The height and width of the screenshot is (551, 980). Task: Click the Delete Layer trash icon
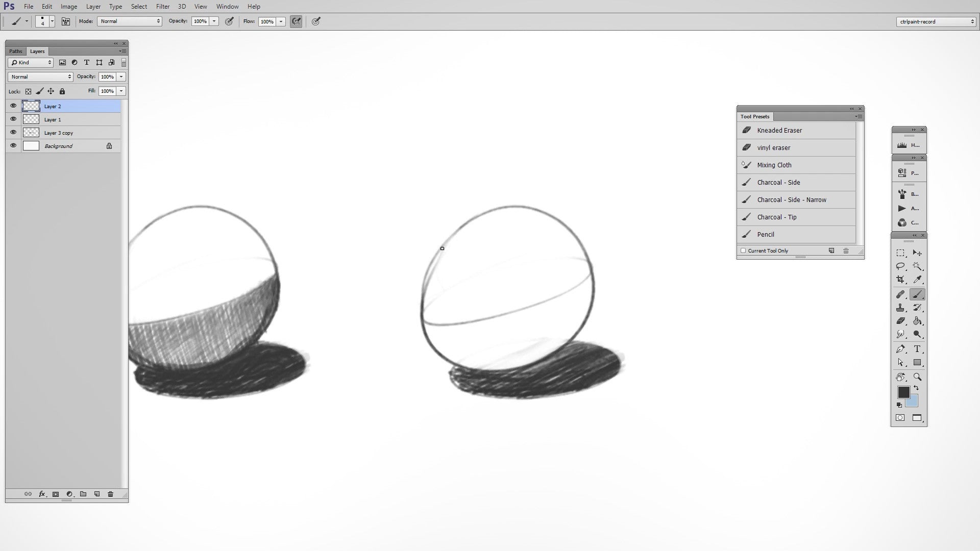(x=110, y=494)
